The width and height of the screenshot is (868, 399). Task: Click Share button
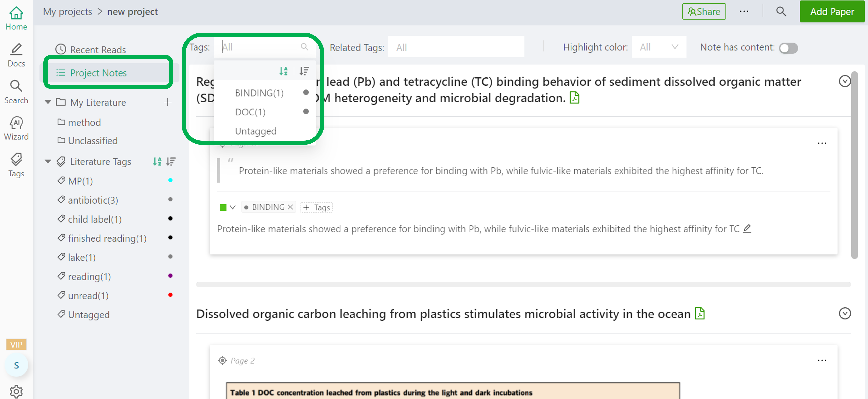coord(703,11)
